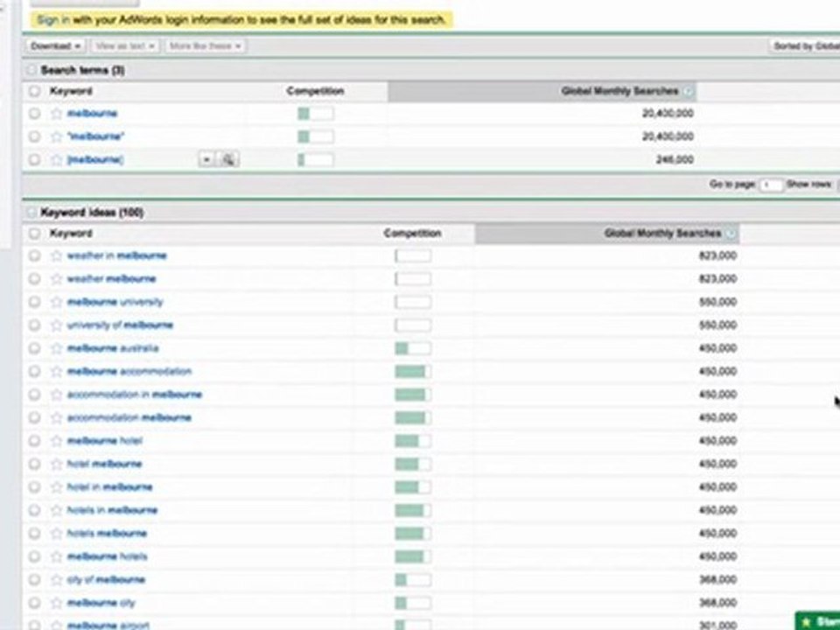Sort search terms by Global Monthly Searches
This screenshot has width=840, height=630.
(619, 91)
